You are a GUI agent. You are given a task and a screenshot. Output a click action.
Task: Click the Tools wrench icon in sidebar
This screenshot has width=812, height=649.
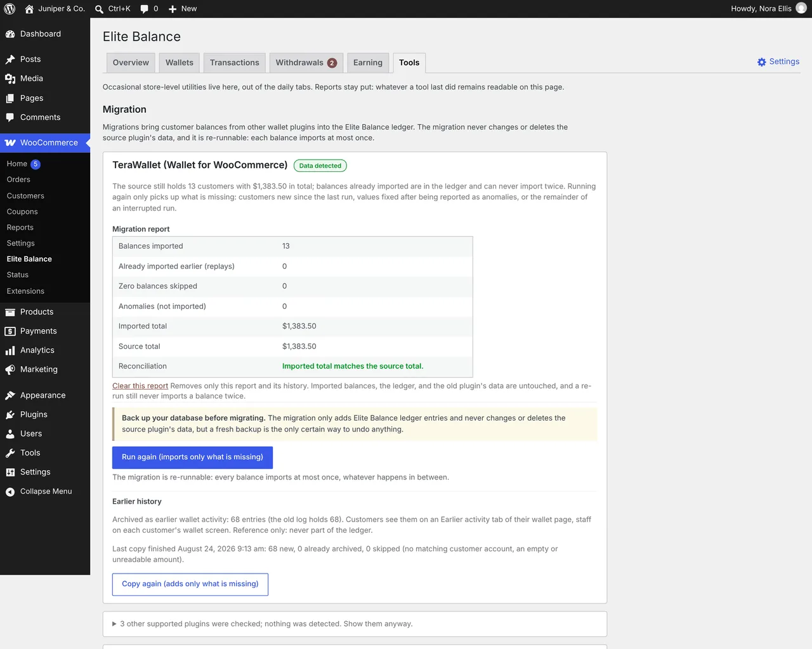[x=10, y=453]
